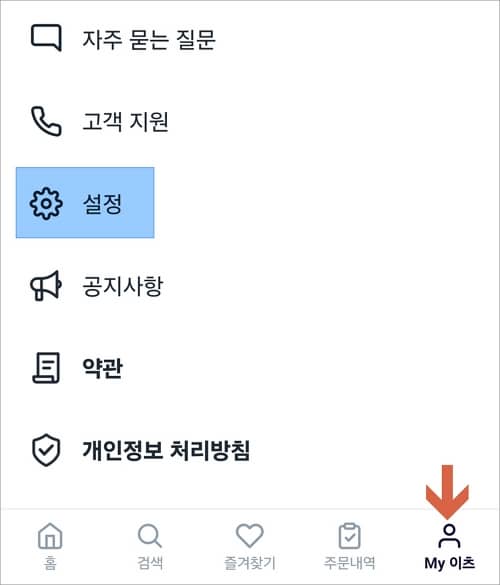Switch to the 주문내역 tab label
The width and height of the screenshot is (500, 585).
point(349,563)
